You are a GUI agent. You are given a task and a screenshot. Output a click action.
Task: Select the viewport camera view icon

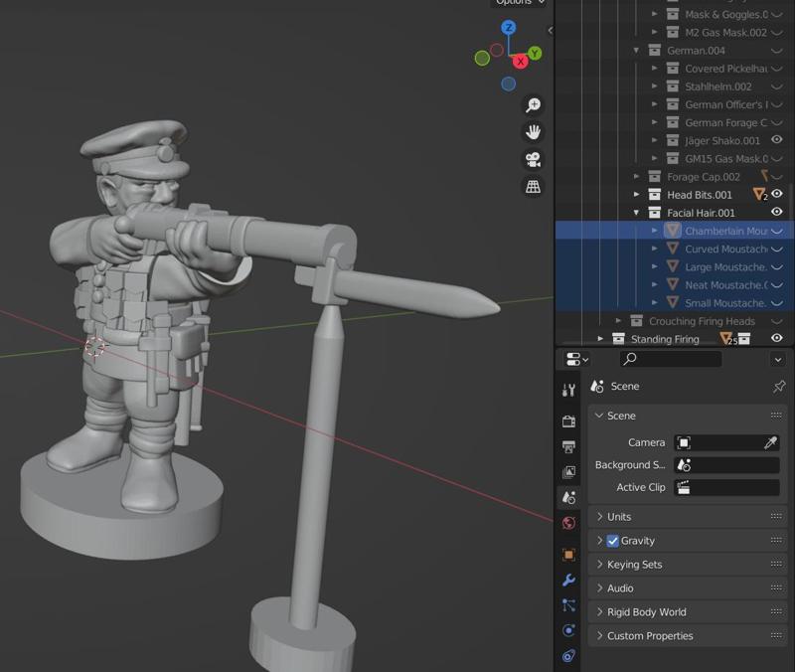pos(535,157)
